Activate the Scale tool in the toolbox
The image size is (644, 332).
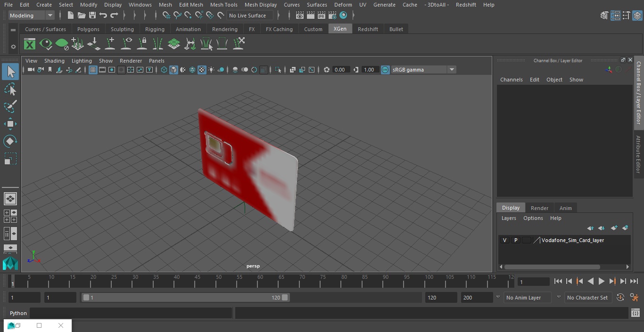point(10,159)
